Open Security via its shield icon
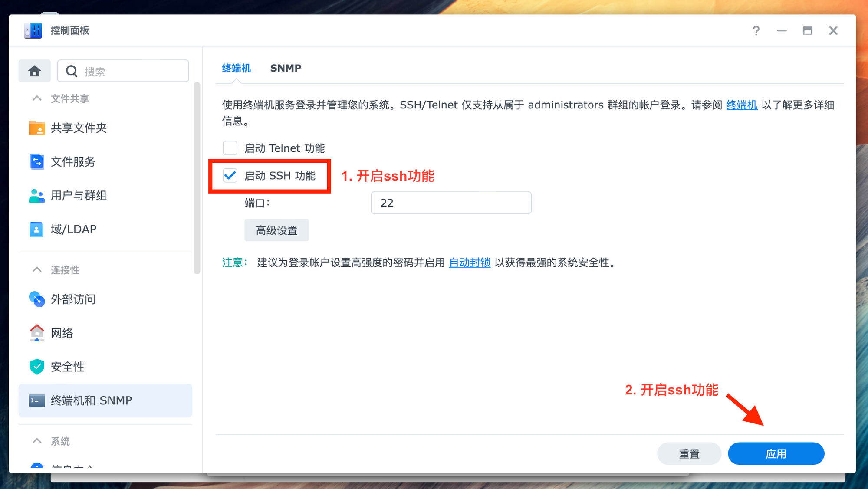This screenshot has width=868, height=489. click(x=37, y=367)
